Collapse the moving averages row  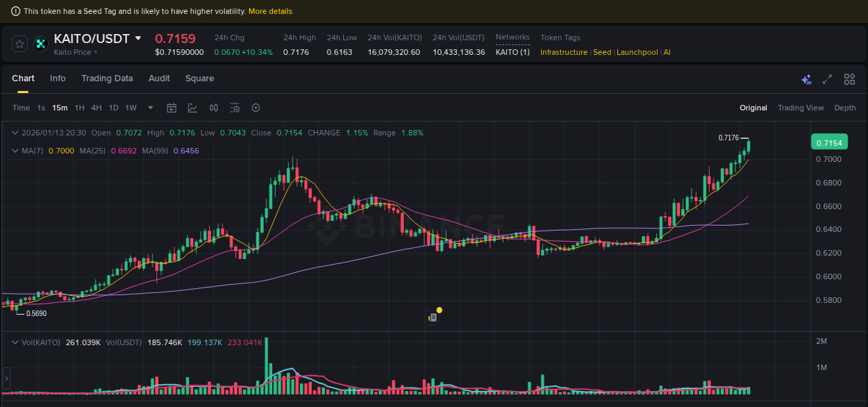[15, 150]
